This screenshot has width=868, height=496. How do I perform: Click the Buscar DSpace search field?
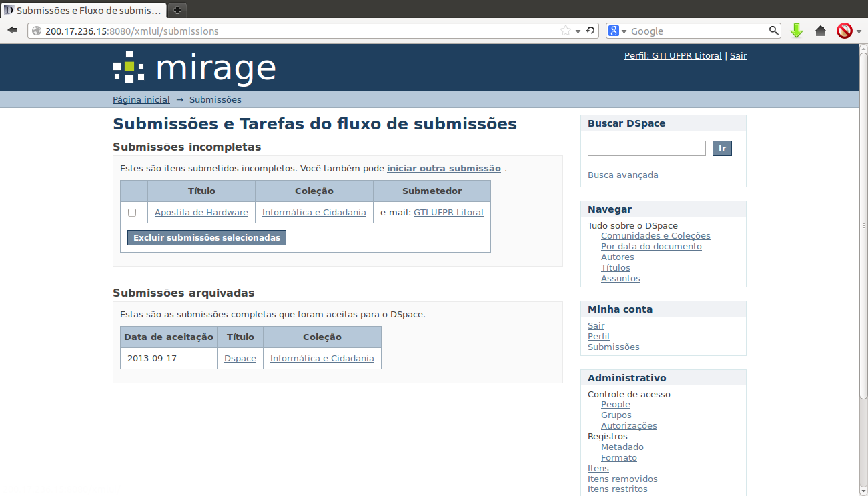coord(646,148)
